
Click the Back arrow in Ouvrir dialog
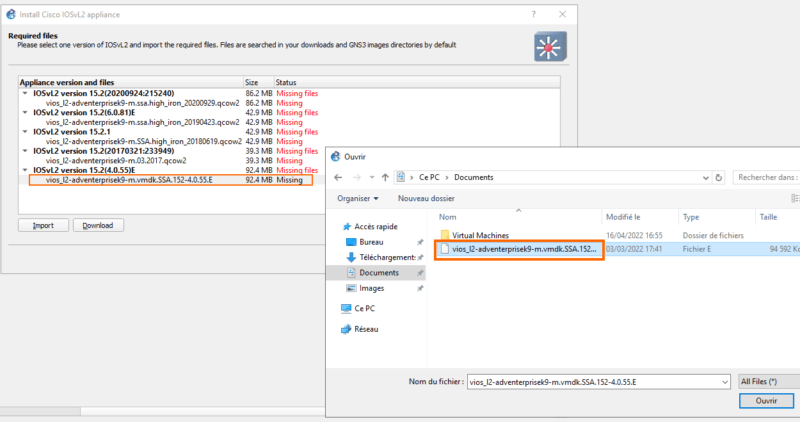click(338, 178)
